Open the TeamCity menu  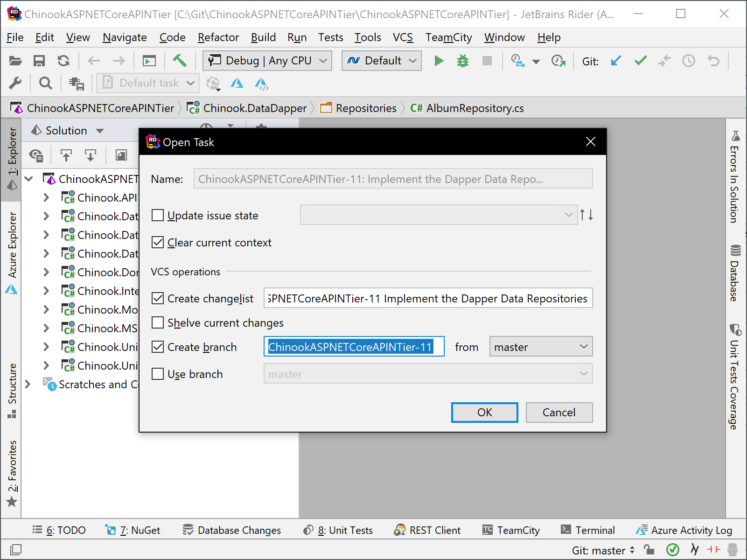448,37
